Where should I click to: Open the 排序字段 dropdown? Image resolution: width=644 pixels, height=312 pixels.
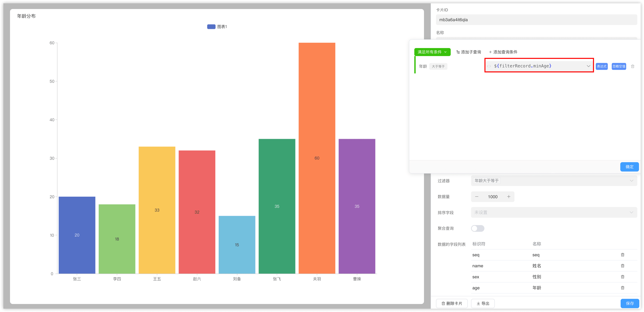[554, 213]
